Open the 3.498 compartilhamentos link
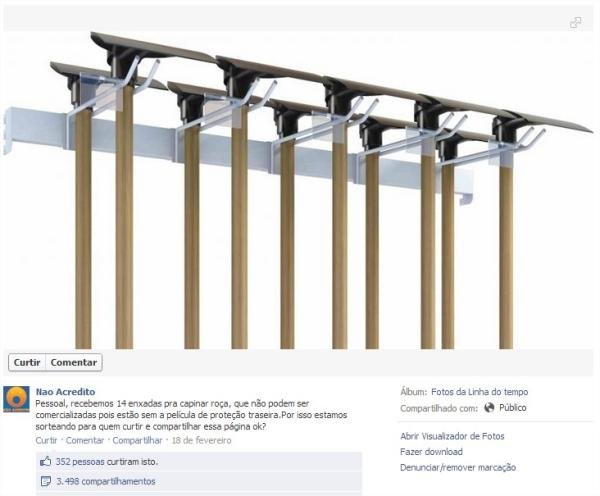 [106, 481]
